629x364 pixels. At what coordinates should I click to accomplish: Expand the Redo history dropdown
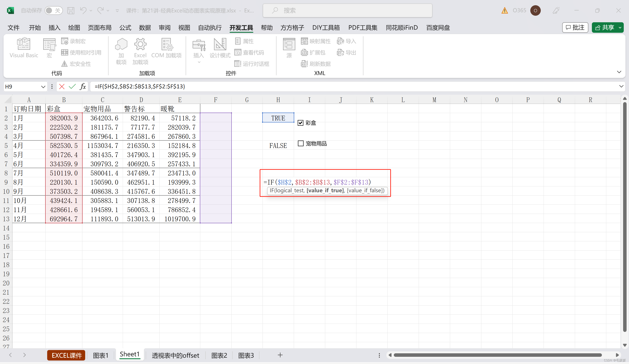pyautogui.click(x=108, y=10)
